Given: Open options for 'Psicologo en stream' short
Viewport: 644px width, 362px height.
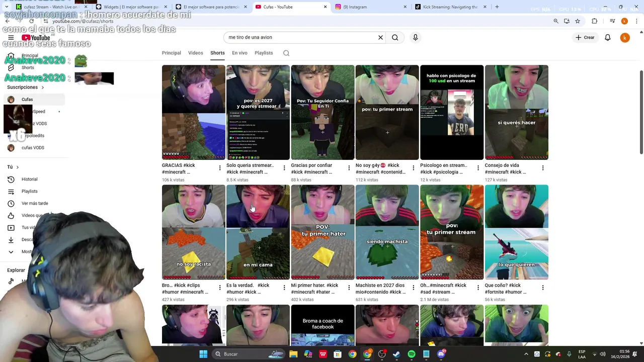Looking at the screenshot, I should (478, 168).
